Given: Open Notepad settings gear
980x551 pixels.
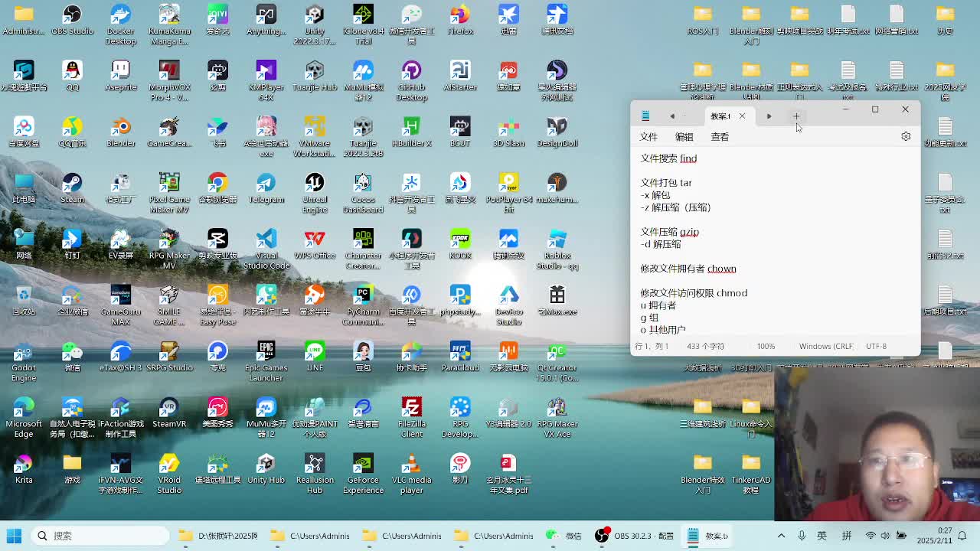Looking at the screenshot, I should pyautogui.click(x=906, y=136).
